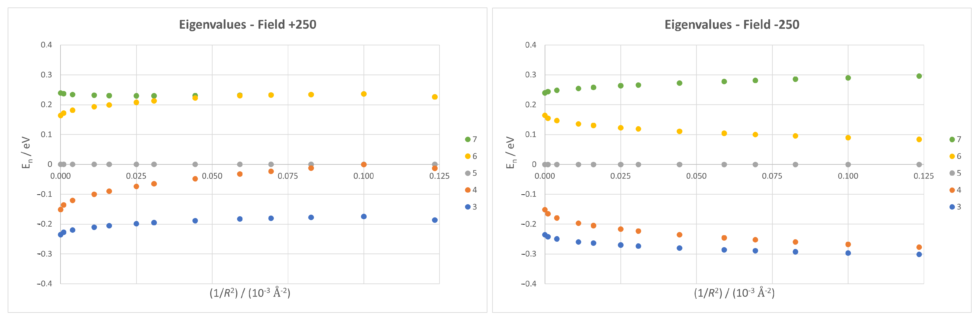980x325 pixels.
Task: Pick blue series 3 legend marker in right chart
Action: (952, 207)
